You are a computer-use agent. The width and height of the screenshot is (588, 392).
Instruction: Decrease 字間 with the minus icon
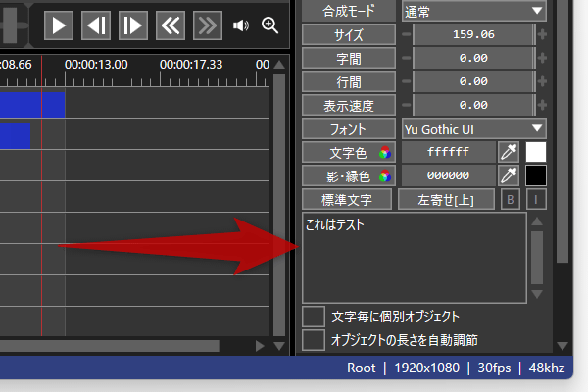pyautogui.click(x=406, y=58)
